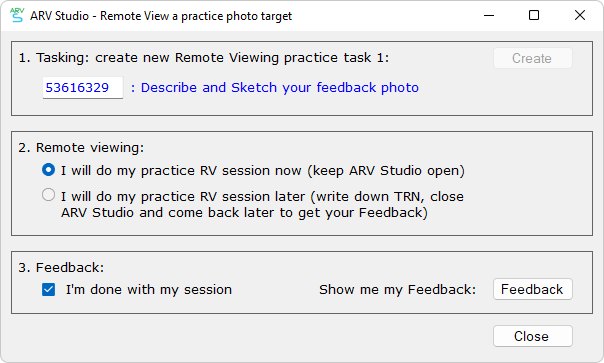Click the keep ARV Studio open label text

[386, 171]
